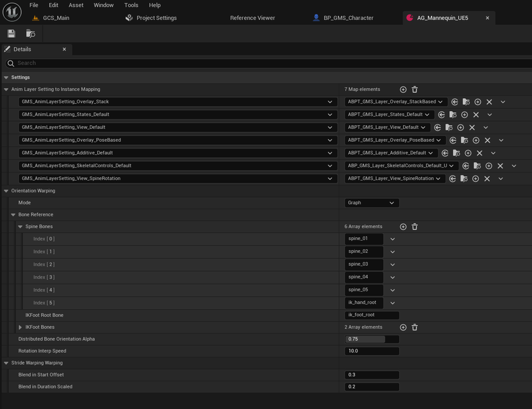Click search magnifier icon in Details panel
Screen dimensions: 532x409
(x=11, y=63)
